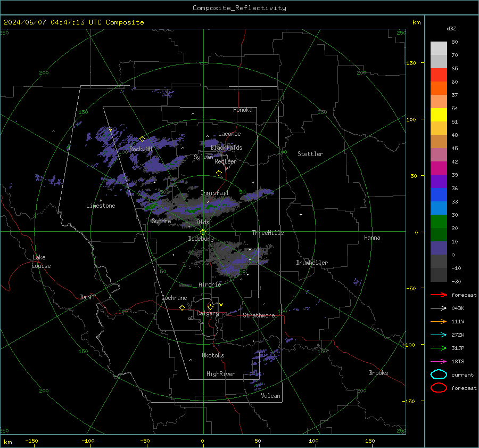
Task: Click the Stettler label
Action: tap(310, 154)
